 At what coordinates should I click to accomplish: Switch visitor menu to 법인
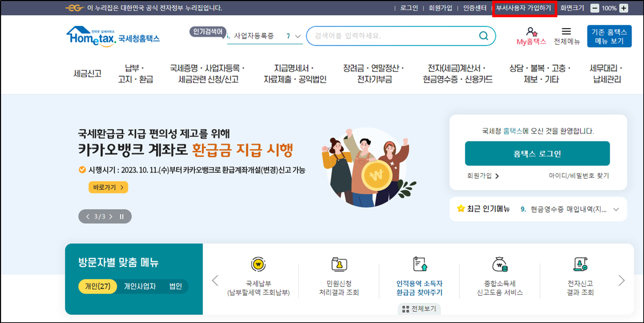click(175, 286)
